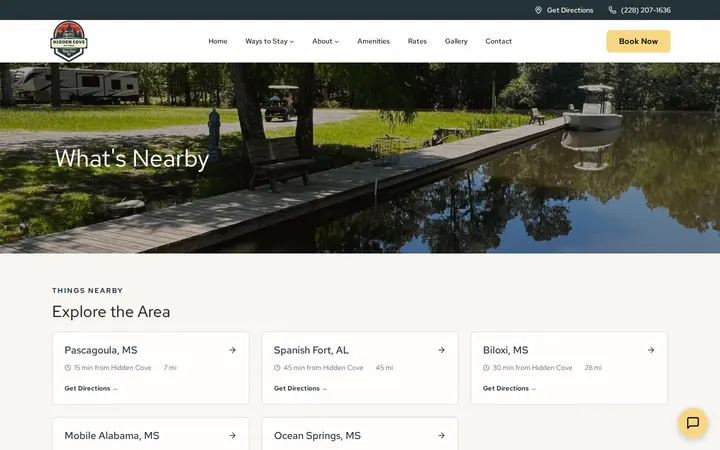
Task: Click '30 min from Hidden Cove' text
Action: (532, 368)
